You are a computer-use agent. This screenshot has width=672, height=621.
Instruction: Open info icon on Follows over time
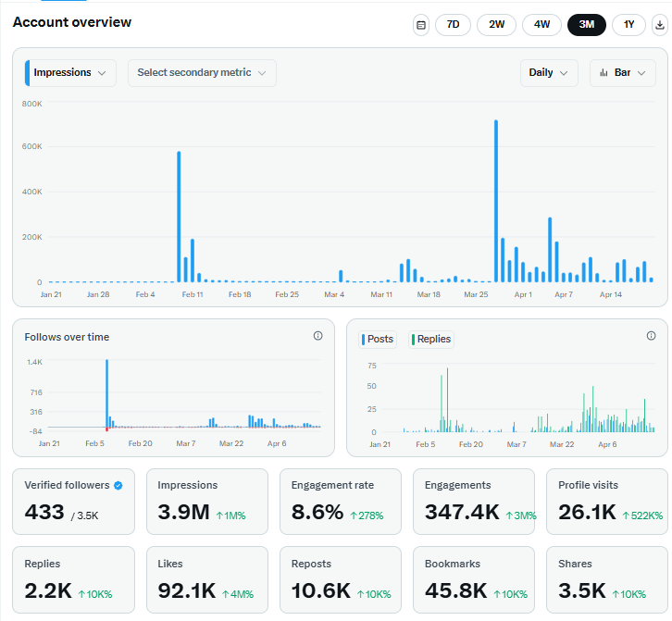pos(317,336)
